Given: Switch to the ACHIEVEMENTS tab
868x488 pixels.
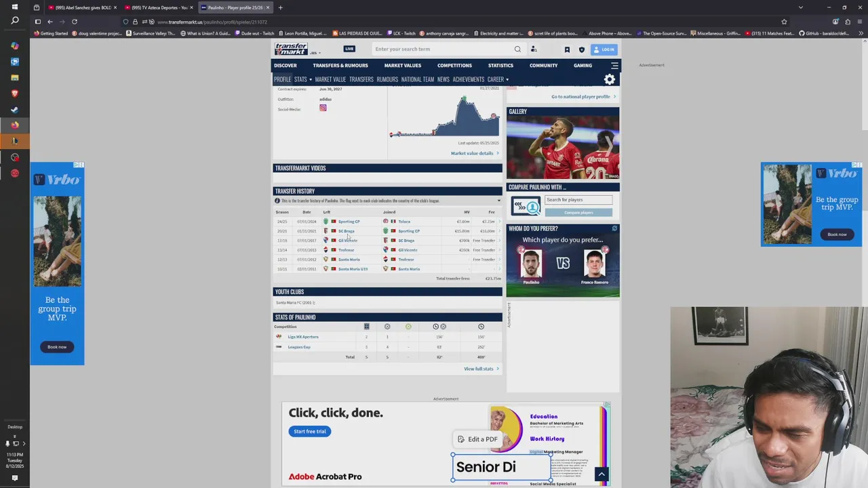Looking at the screenshot, I should tap(469, 79).
